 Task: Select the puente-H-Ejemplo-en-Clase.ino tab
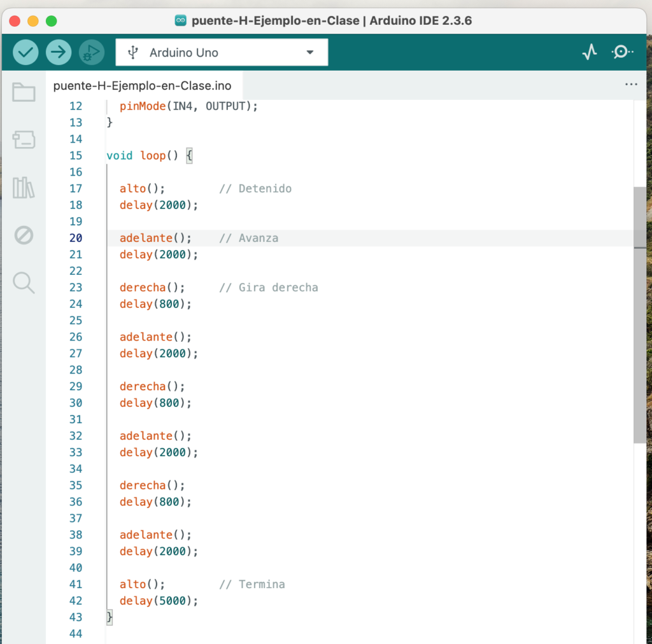pyautogui.click(x=142, y=85)
